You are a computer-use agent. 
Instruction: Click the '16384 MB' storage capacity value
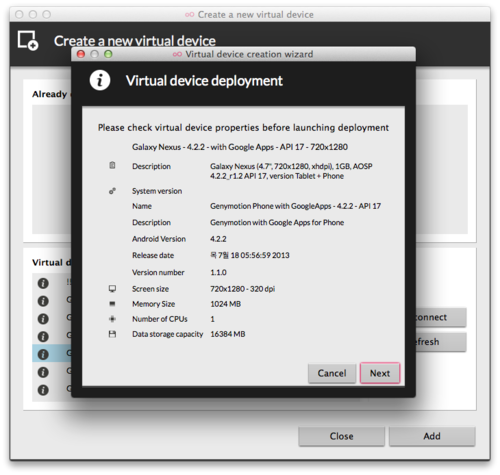pos(228,334)
